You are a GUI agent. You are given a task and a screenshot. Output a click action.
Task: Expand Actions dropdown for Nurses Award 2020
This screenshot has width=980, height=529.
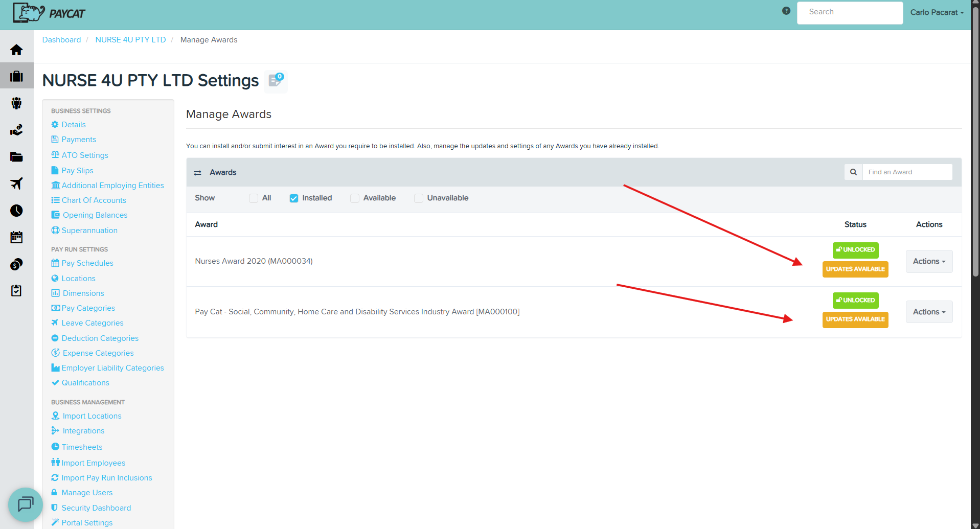pos(928,261)
